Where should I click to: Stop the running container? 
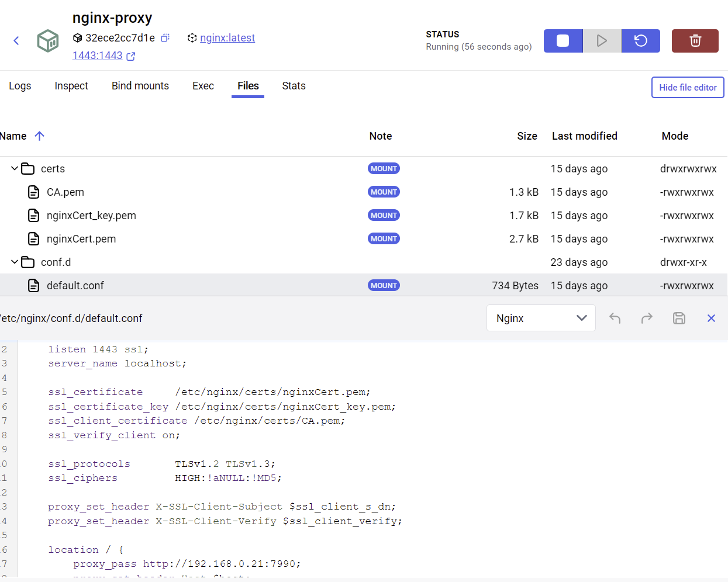[563, 41]
